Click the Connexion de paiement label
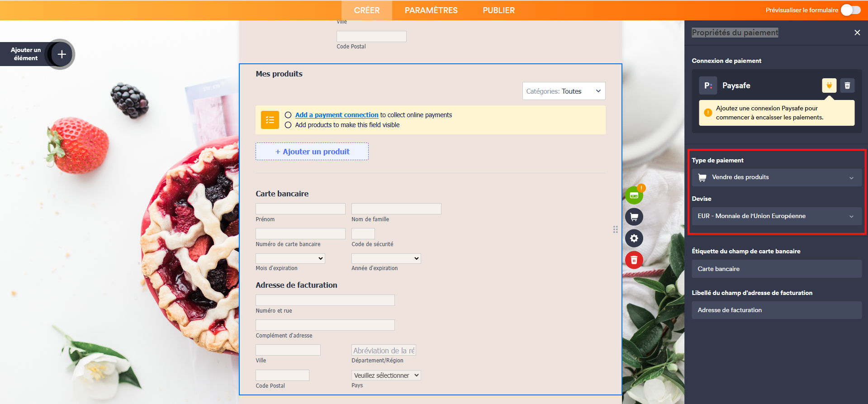The height and width of the screenshot is (404, 868). tap(726, 61)
